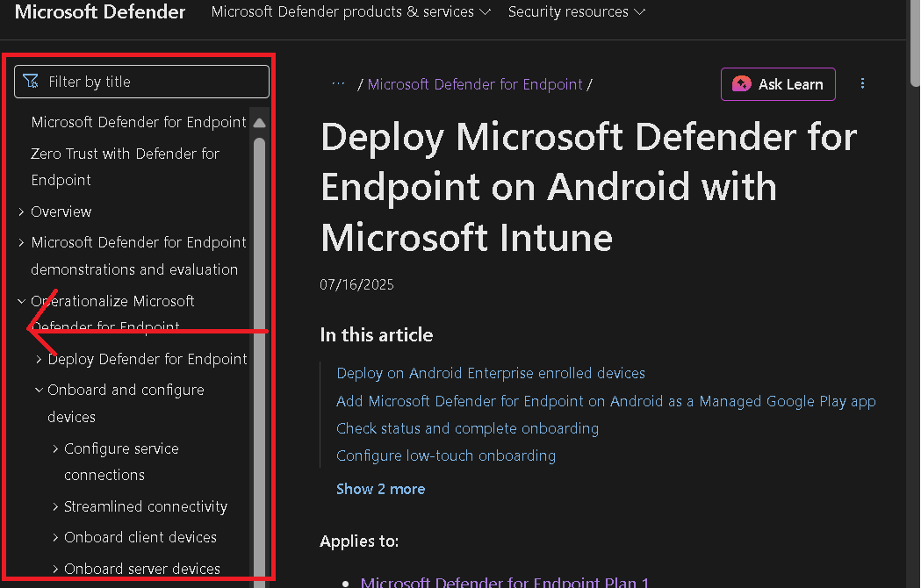Open Microsoft Defender for Endpoint Plan 1 link
The width and height of the screenshot is (921, 588).
[x=505, y=582]
